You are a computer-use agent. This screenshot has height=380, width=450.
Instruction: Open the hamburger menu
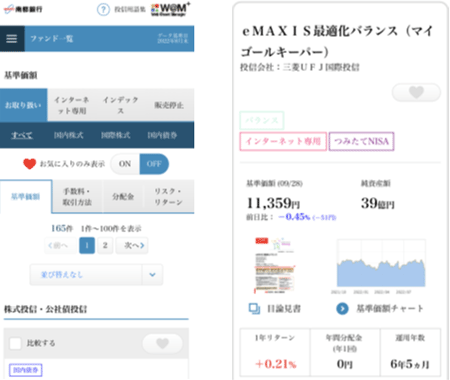click(12, 39)
